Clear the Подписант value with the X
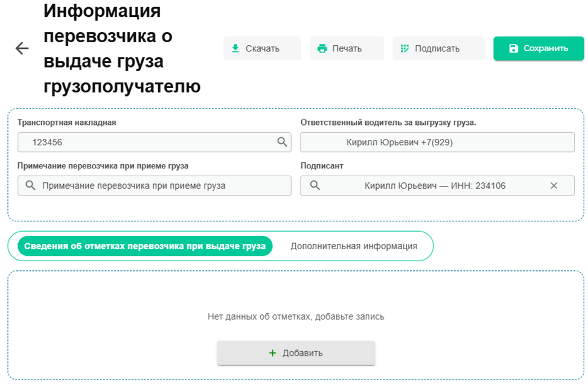Screen dimensions: 588x385 pos(554,186)
